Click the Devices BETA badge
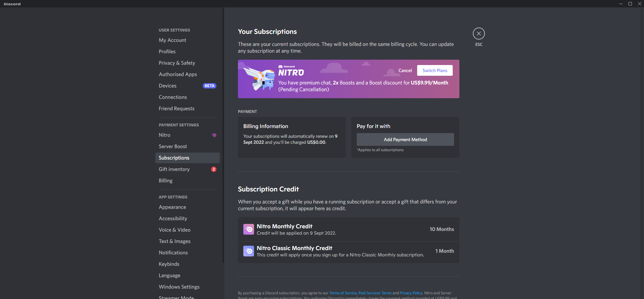The height and width of the screenshot is (299, 644). 209,86
